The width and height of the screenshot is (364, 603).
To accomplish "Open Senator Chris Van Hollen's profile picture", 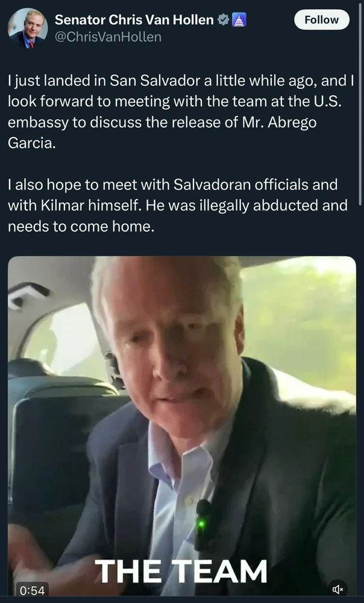I will (28, 28).
